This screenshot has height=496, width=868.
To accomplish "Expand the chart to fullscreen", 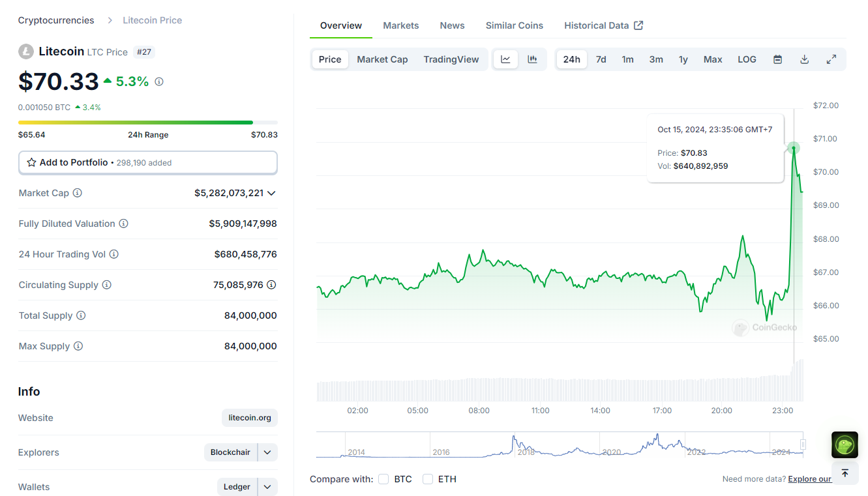I will pos(831,59).
